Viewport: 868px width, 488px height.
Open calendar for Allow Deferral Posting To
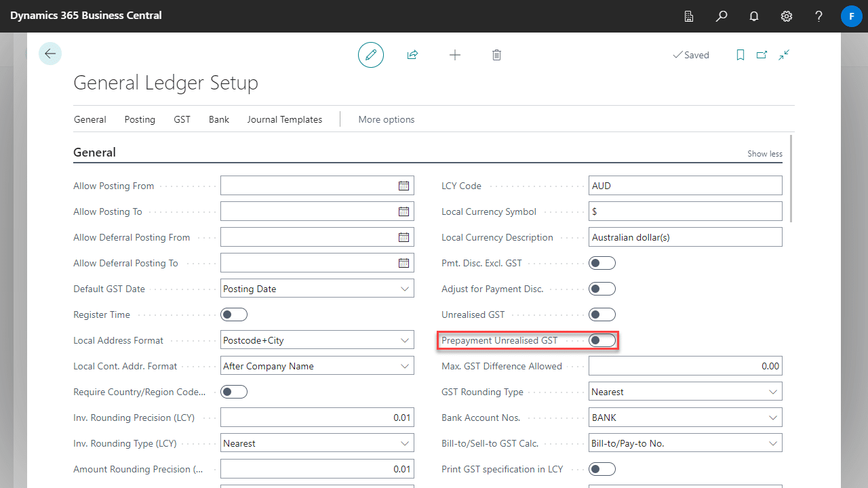[403, 263]
